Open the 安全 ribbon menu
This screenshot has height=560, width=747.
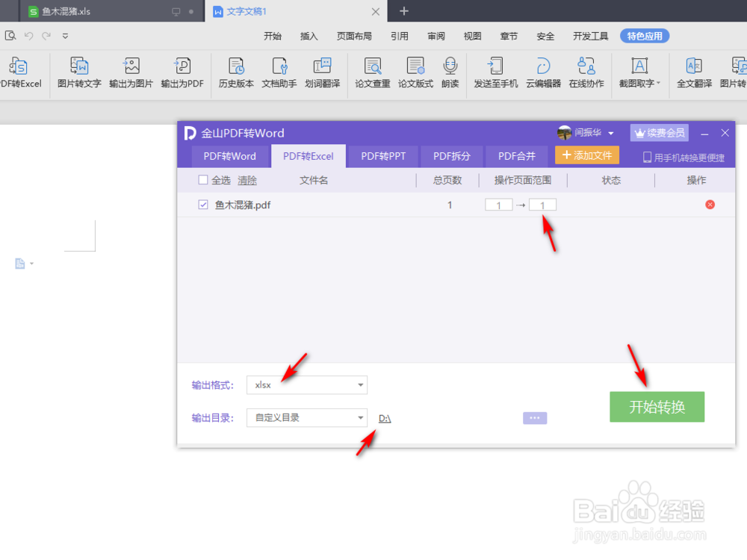(545, 36)
